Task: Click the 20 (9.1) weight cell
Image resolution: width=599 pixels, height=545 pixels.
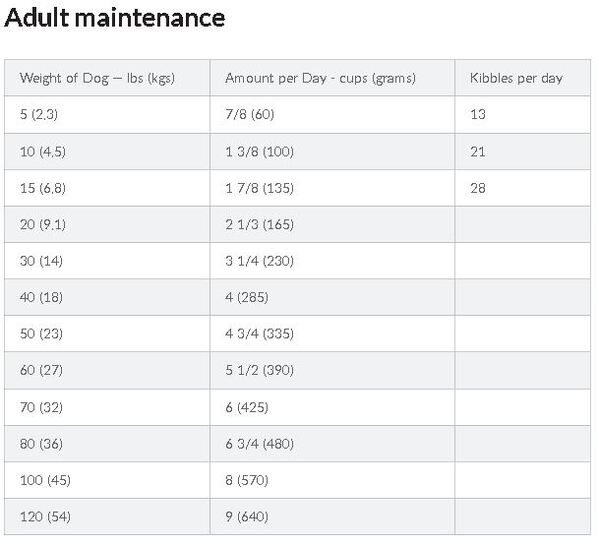Action: click(x=107, y=224)
